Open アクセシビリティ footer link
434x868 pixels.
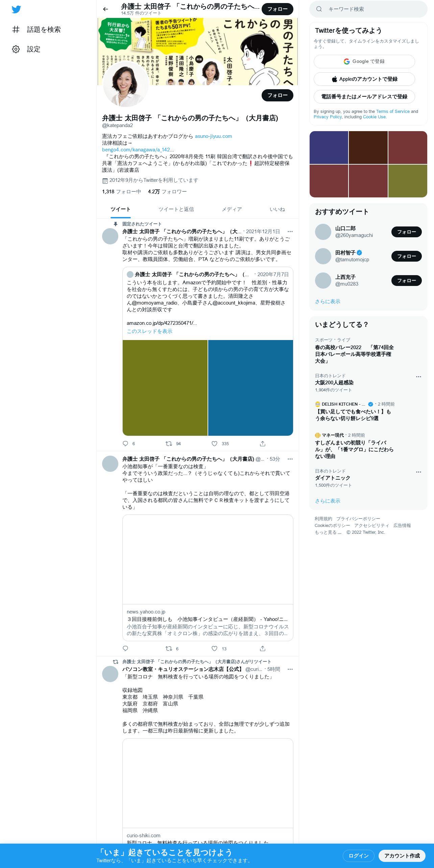click(x=372, y=526)
